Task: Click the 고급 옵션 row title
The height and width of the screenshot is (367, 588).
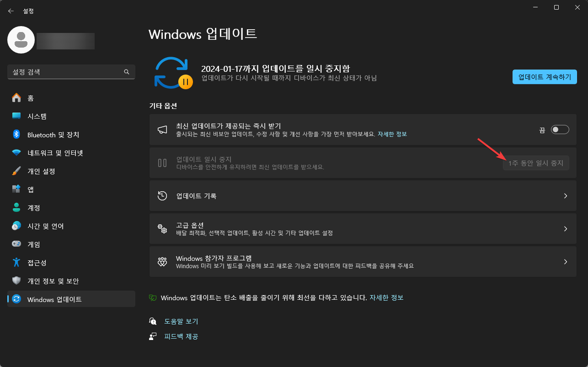Action: pos(190,225)
